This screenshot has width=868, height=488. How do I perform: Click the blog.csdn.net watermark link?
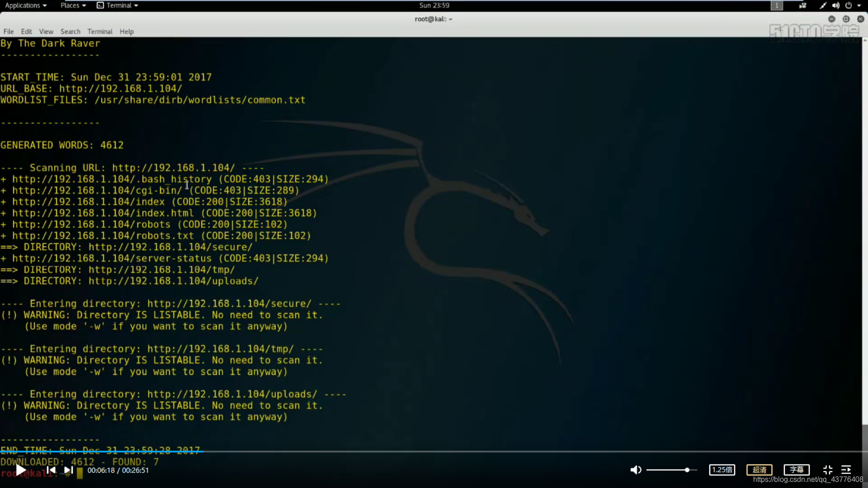[808, 479]
